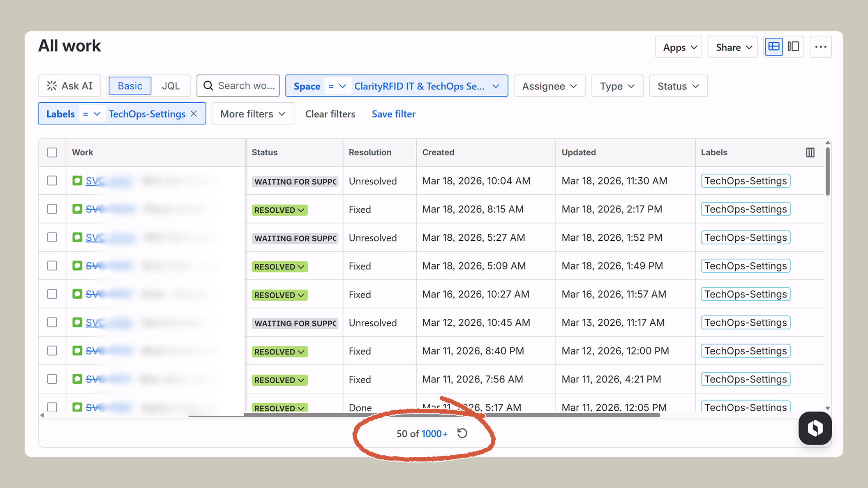Viewport: 868px width, 488px height.
Task: Click Clear filters
Action: coord(330,114)
